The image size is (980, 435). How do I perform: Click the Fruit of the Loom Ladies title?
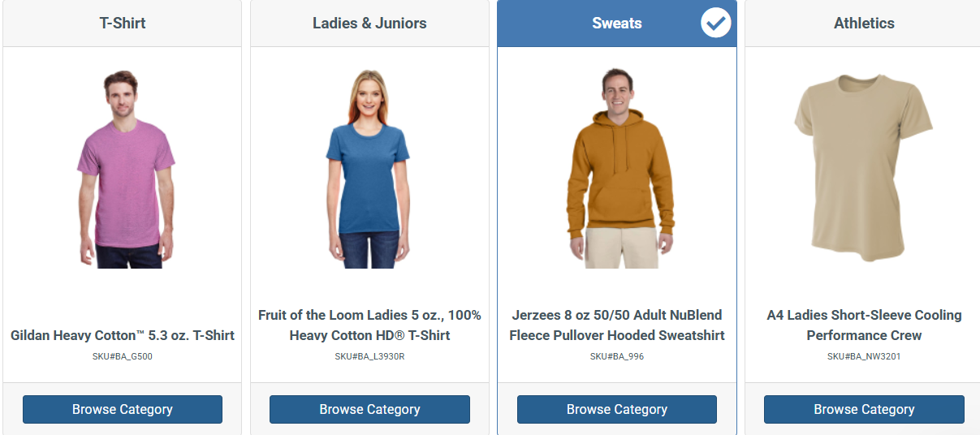(x=369, y=325)
